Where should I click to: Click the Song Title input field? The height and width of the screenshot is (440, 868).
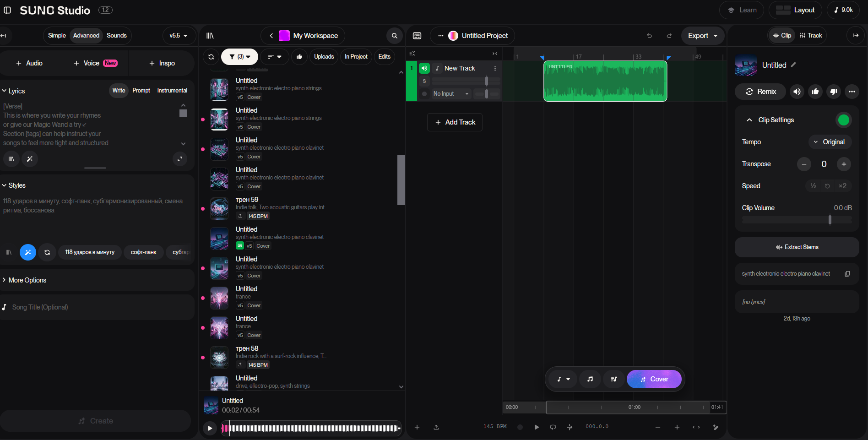(96, 307)
